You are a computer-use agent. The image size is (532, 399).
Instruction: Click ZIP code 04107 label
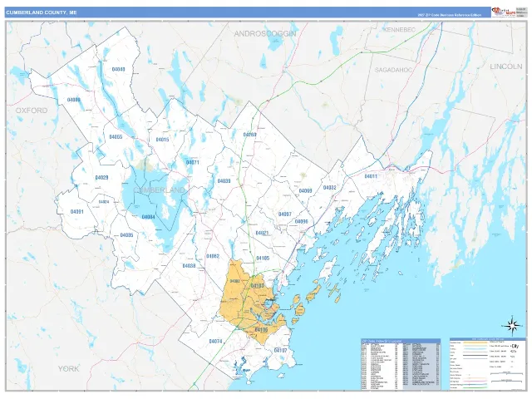(x=280, y=350)
